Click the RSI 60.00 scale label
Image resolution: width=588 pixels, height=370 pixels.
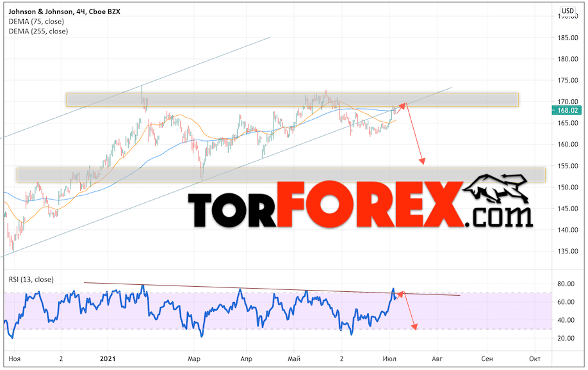tap(566, 302)
